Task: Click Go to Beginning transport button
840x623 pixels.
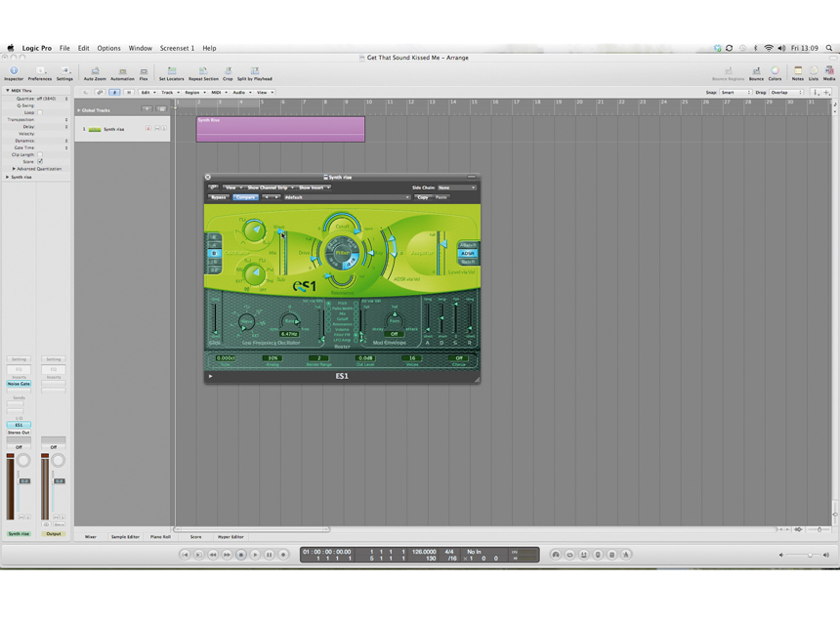Action: coord(185,555)
